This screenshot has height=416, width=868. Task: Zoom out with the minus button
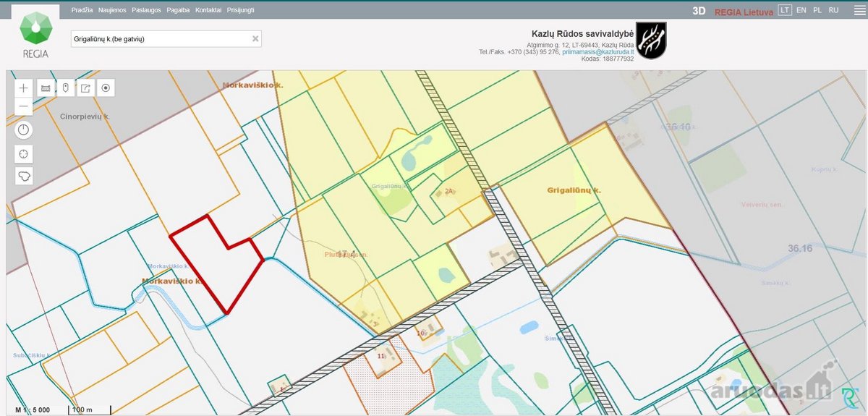[x=24, y=106]
